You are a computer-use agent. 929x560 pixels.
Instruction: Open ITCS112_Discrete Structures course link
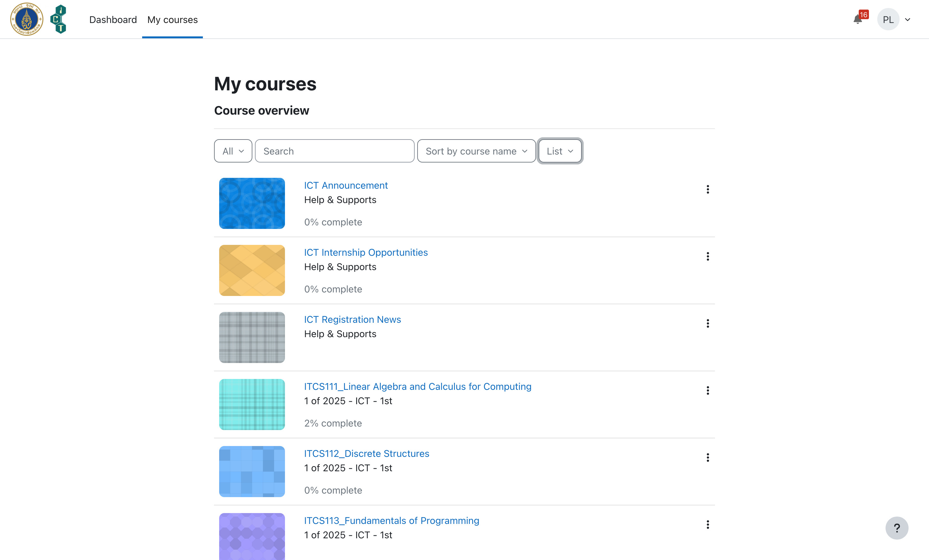pos(366,453)
